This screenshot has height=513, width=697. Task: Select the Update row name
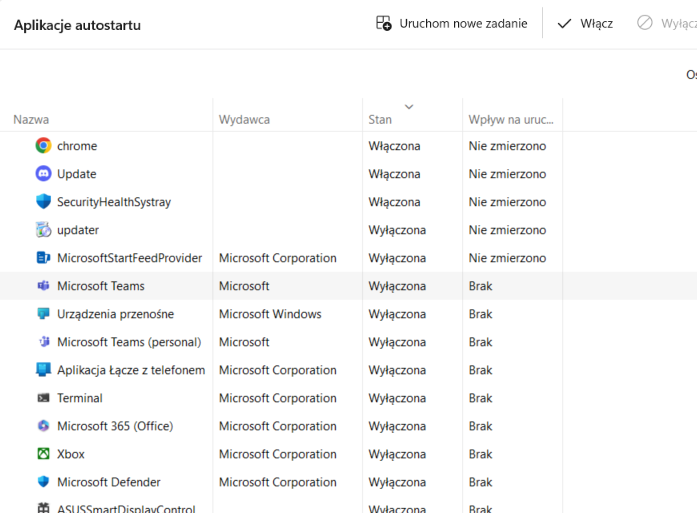pos(76,174)
